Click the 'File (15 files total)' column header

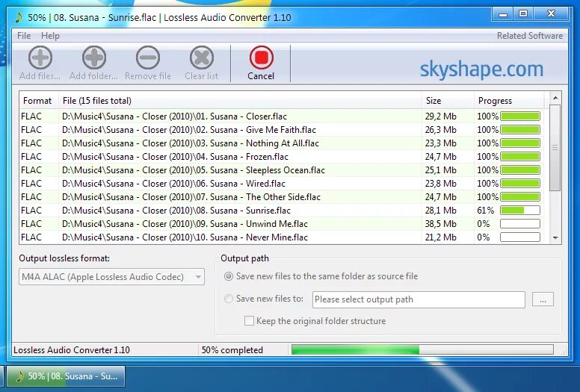point(240,101)
